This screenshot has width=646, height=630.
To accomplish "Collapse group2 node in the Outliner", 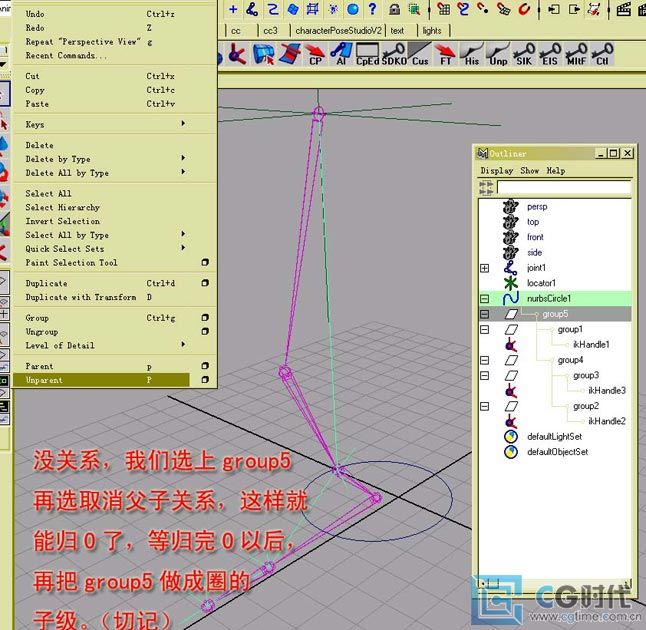I will click(x=485, y=407).
